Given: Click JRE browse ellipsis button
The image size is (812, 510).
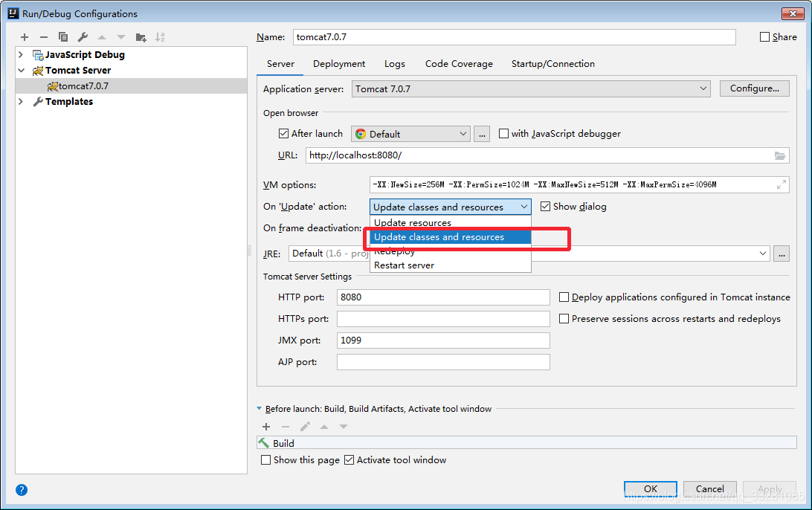Looking at the screenshot, I should point(782,254).
